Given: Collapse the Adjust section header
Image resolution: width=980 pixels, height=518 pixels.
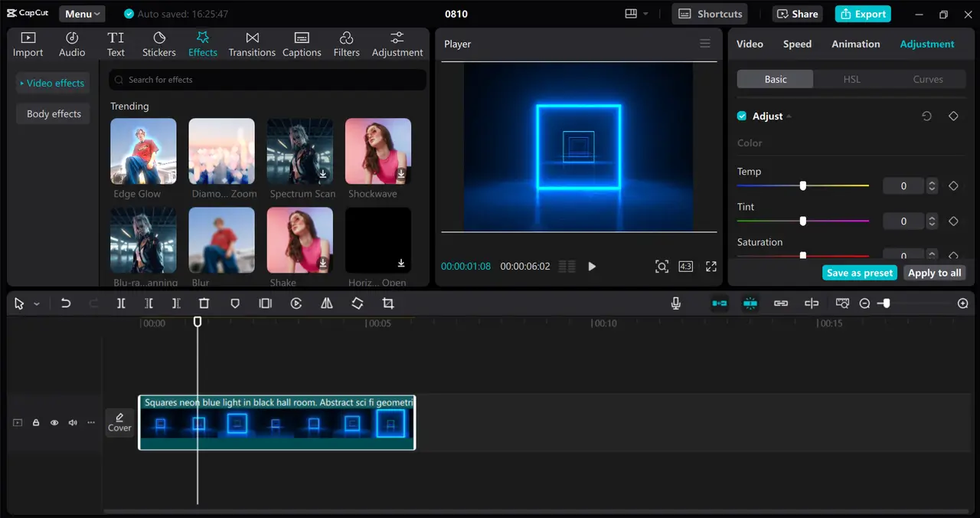Looking at the screenshot, I should click(x=788, y=116).
